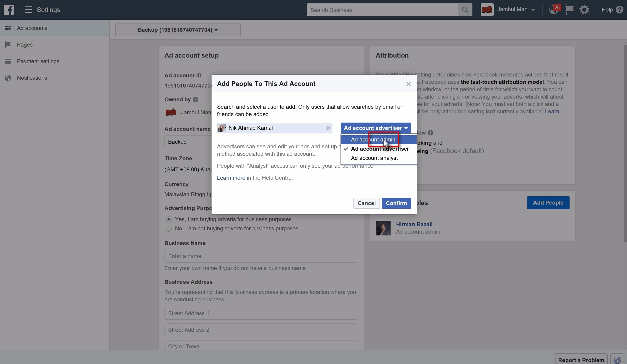This screenshot has width=627, height=364.
Task: Click the Pages flag icon in sidebar
Action: pyautogui.click(x=8, y=45)
